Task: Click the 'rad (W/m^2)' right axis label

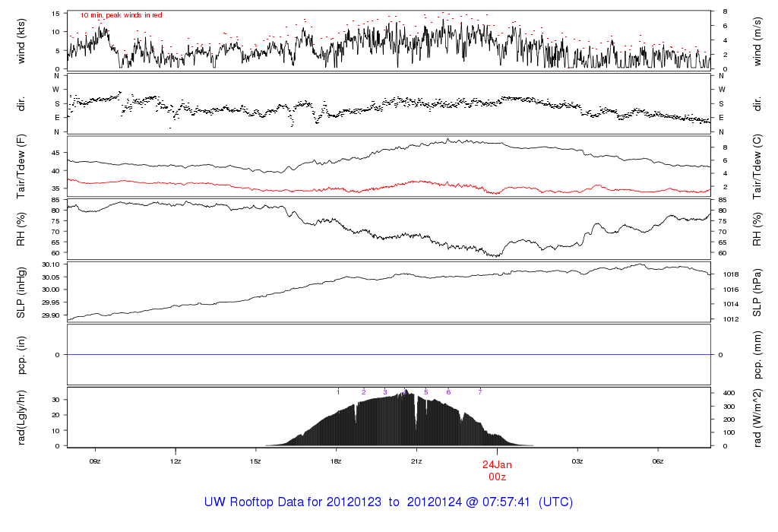Action: (x=757, y=417)
